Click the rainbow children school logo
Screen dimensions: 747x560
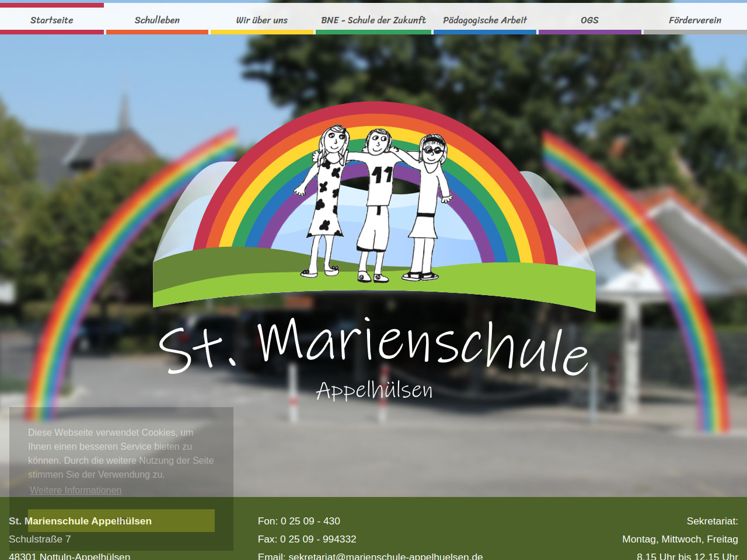coord(374,204)
